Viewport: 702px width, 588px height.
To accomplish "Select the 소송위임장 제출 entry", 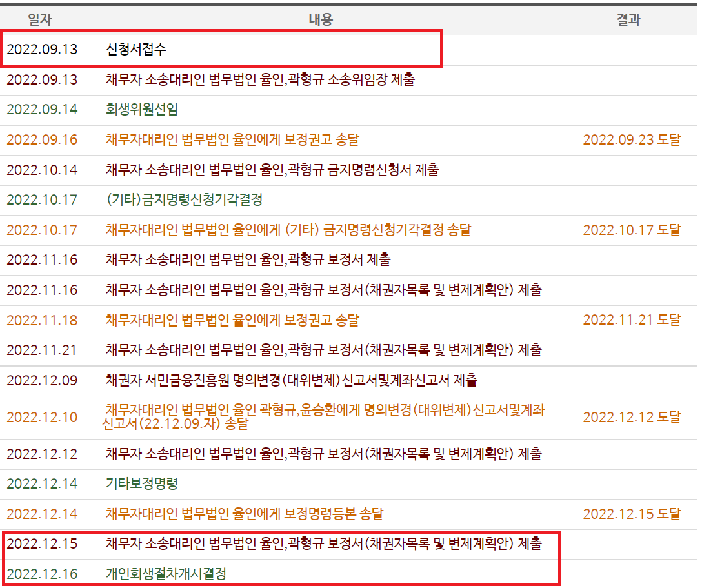I will 260,79.
